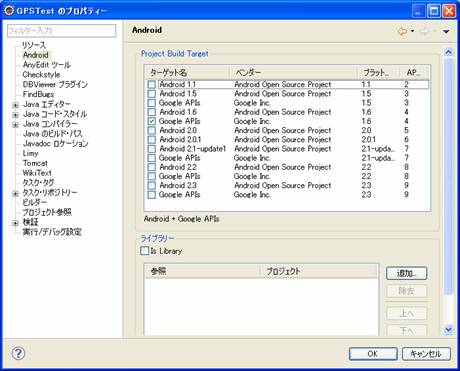Click the OK button
The width and height of the screenshot is (460, 371).
(x=373, y=354)
